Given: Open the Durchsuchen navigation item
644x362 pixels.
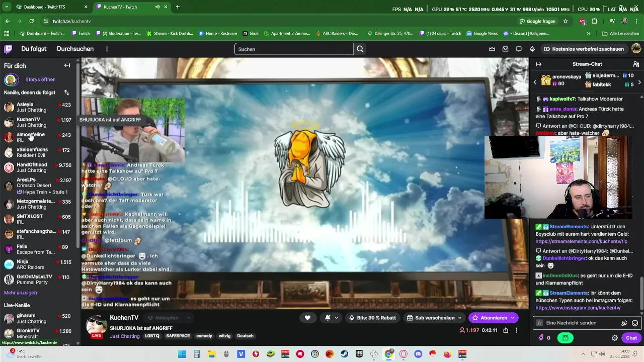Looking at the screenshot, I should (75, 49).
